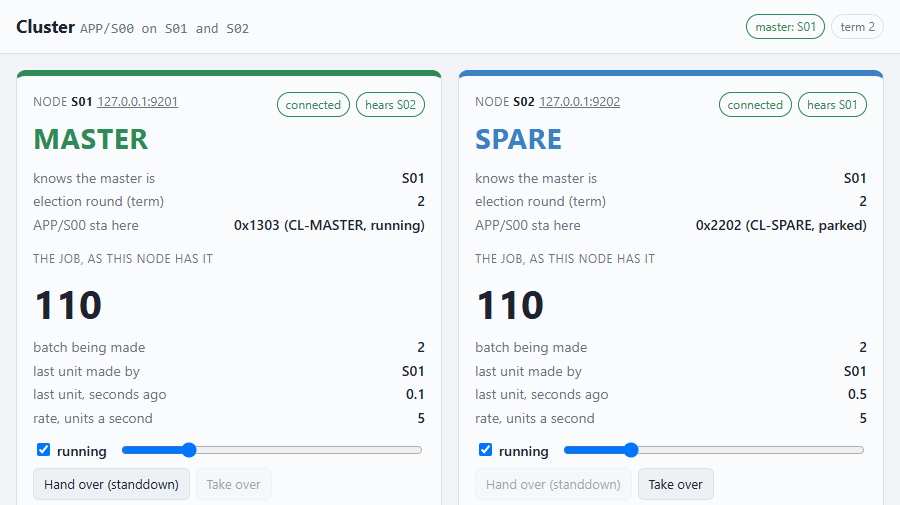Click Hand over (standdown) on node S01
900x505 pixels.
(111, 484)
